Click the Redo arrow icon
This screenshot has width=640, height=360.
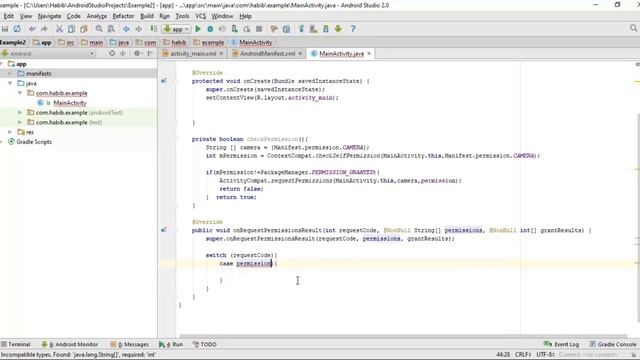click(44, 29)
